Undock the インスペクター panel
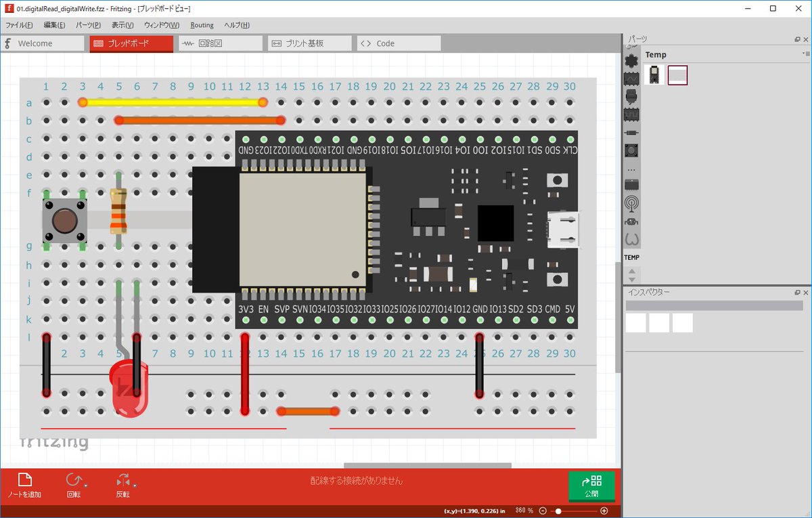812x518 pixels. point(797,293)
